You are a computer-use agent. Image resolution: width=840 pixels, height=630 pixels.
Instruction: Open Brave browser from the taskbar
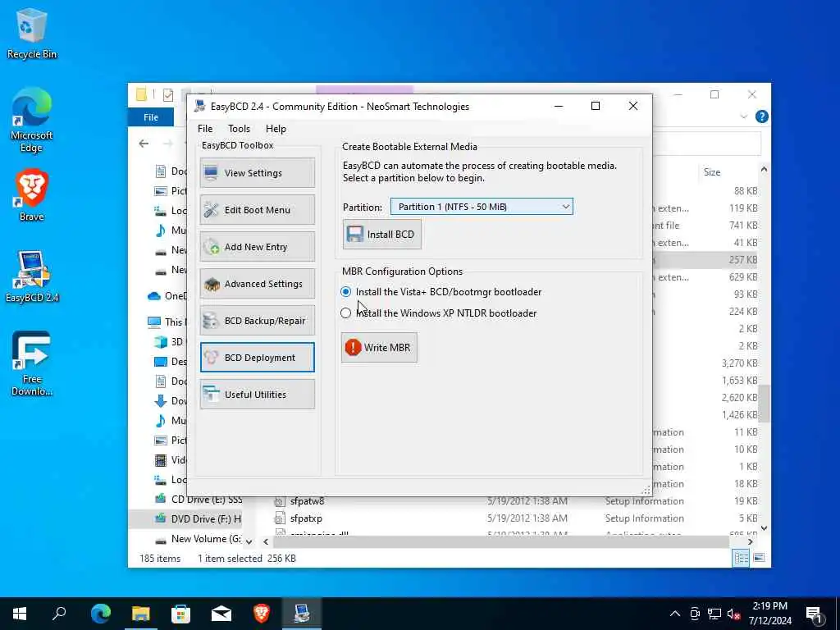coord(262,614)
